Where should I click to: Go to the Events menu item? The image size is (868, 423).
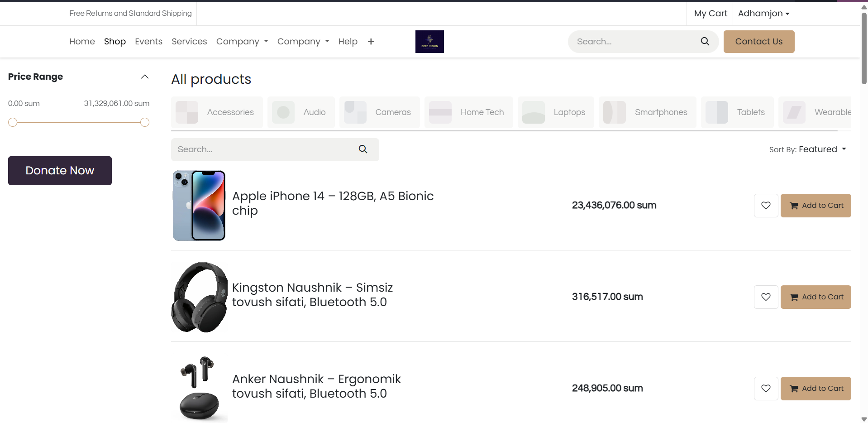coord(148,42)
